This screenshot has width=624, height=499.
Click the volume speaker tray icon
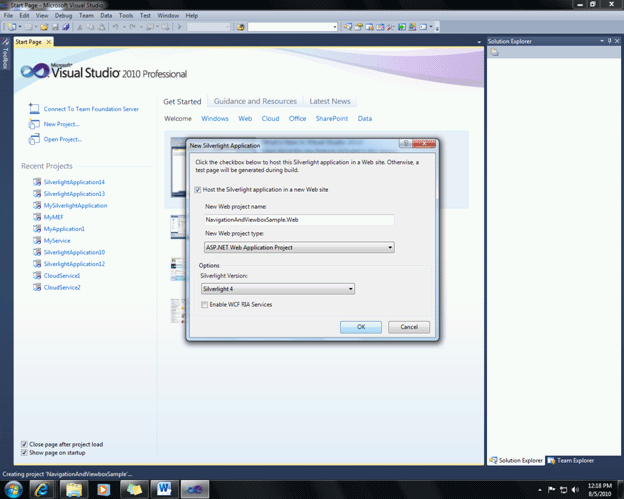coord(575,490)
